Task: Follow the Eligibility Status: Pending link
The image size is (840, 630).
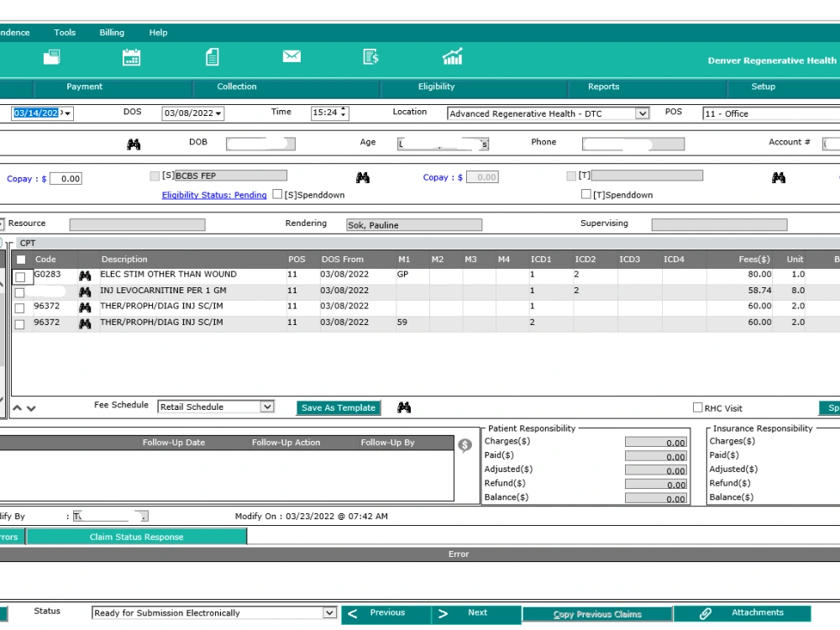Action: 214,195
